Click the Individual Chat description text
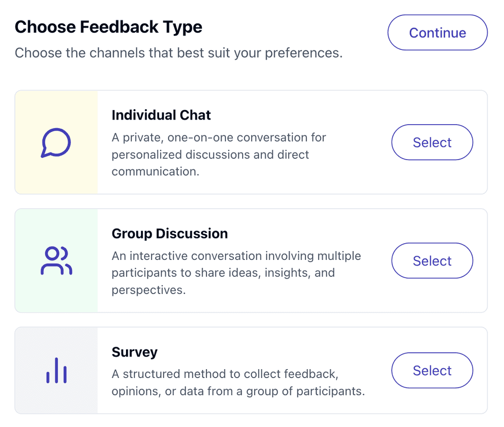Viewport: 504px width, 427px height. coord(218,154)
